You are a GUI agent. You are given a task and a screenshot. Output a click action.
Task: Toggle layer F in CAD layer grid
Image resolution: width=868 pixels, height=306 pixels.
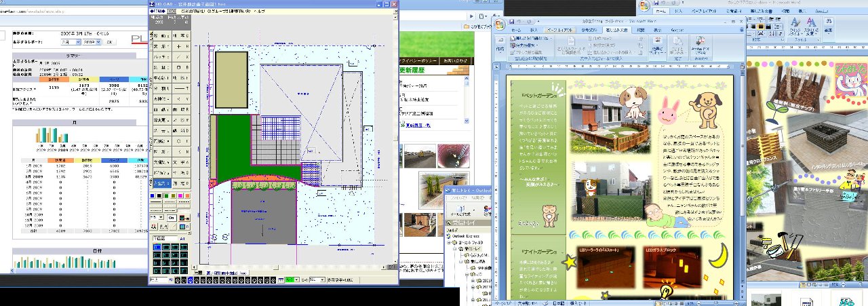coord(184,271)
